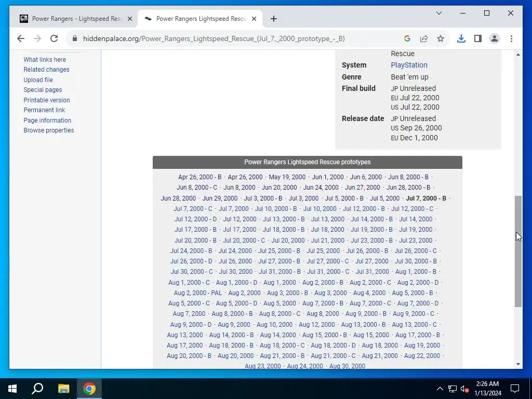This screenshot has width=532, height=399.
Task: Share this page via share icon
Action: point(424,38)
